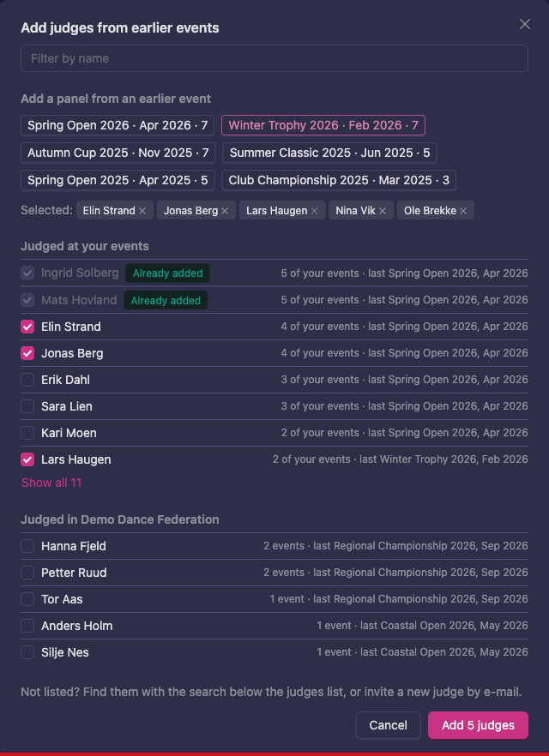Add Autumn Cup 2025 panel
The height and width of the screenshot is (756, 549).
pyautogui.click(x=118, y=153)
